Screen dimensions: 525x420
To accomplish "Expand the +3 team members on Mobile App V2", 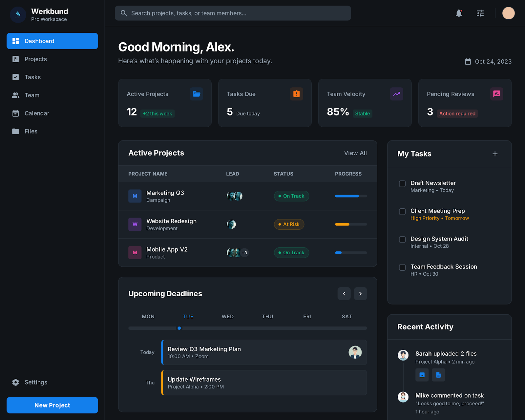I will pyautogui.click(x=244, y=253).
